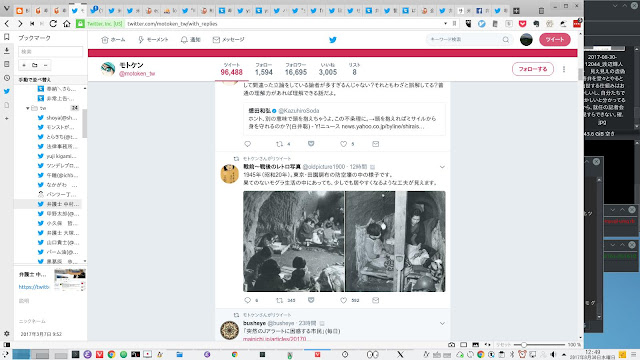Open address bar history dropdown arrow

(445, 24)
